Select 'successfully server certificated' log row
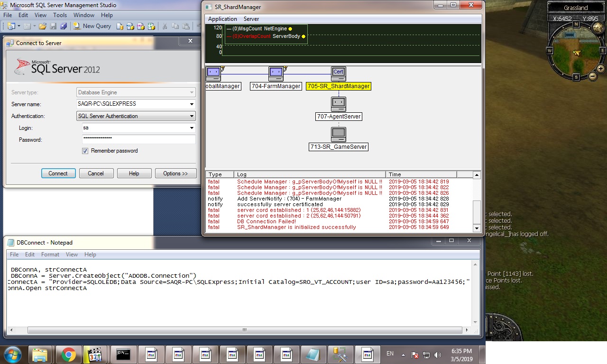Viewport: 607px width, 364px height. (339, 204)
